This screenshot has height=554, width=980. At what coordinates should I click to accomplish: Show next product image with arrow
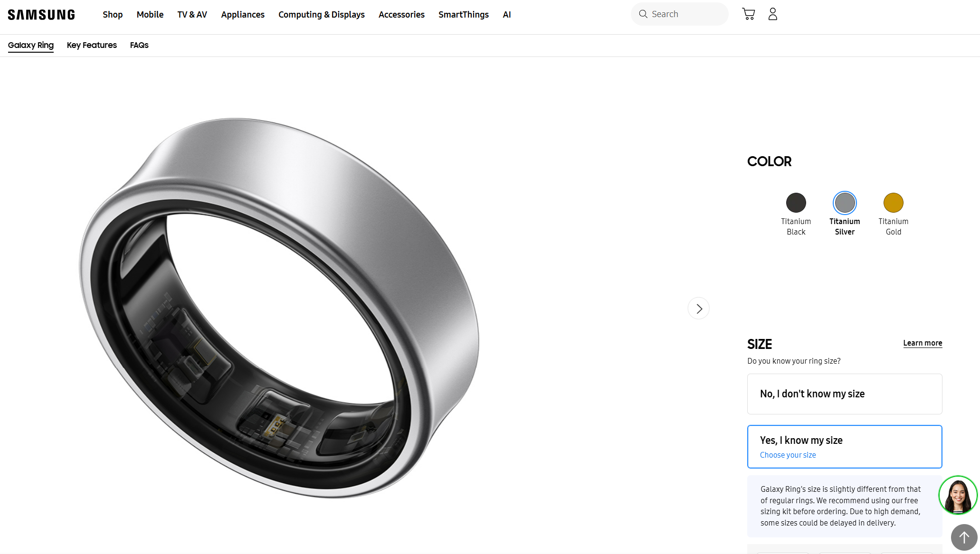(699, 309)
